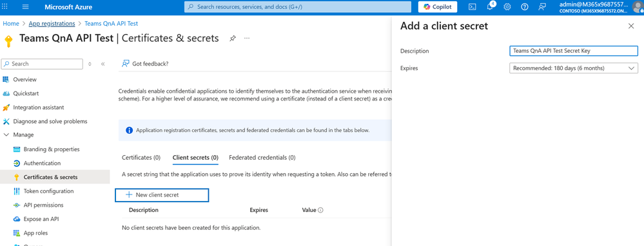Viewport: 644px width, 246px height.
Task: Open the notifications bell
Action: click(x=490, y=7)
